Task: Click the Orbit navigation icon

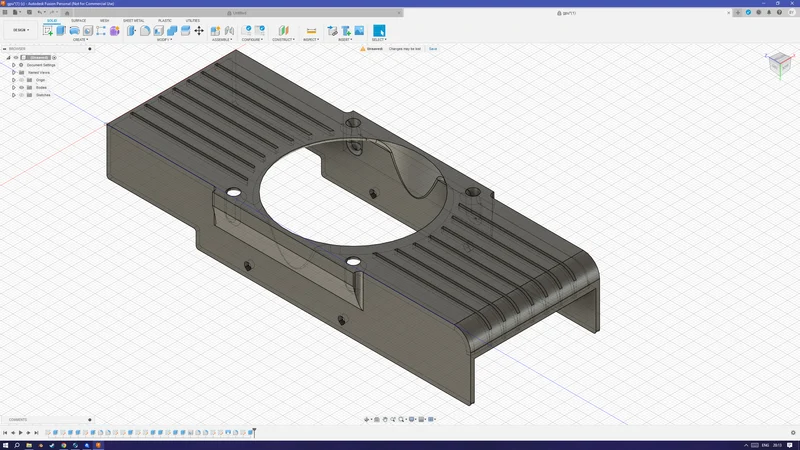Action: pos(366,419)
